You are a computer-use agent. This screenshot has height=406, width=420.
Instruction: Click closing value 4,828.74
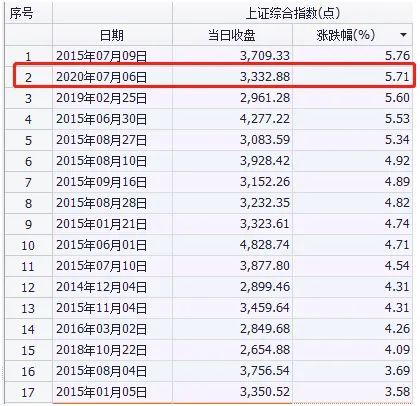(265, 245)
